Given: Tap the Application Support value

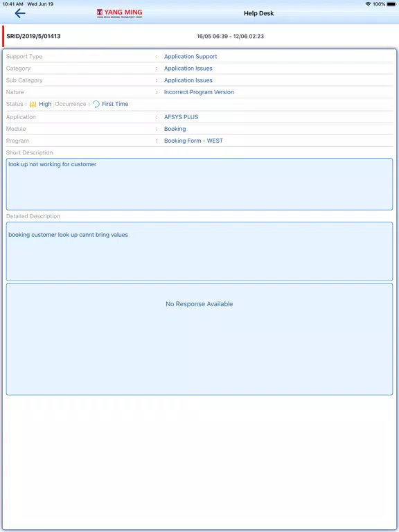Looking at the screenshot, I should click(190, 57).
